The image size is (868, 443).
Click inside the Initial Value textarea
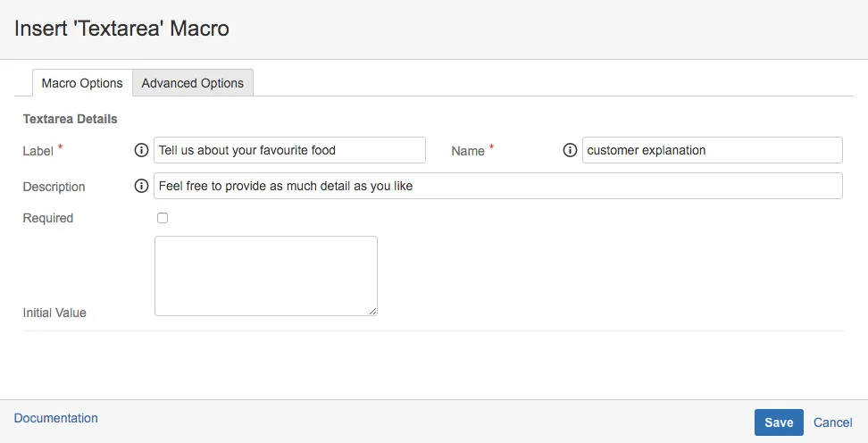click(266, 276)
